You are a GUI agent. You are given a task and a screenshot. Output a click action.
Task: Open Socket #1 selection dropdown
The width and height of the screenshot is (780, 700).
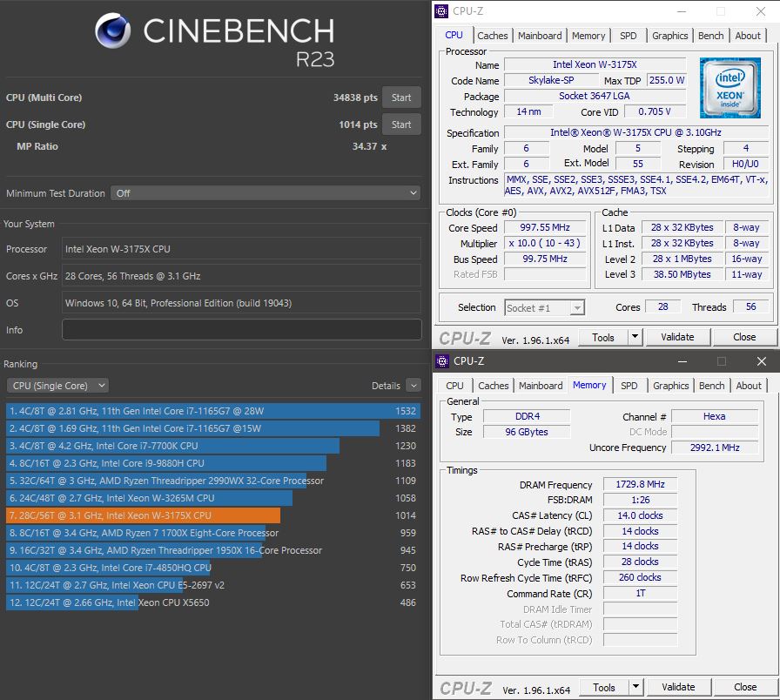coord(545,308)
